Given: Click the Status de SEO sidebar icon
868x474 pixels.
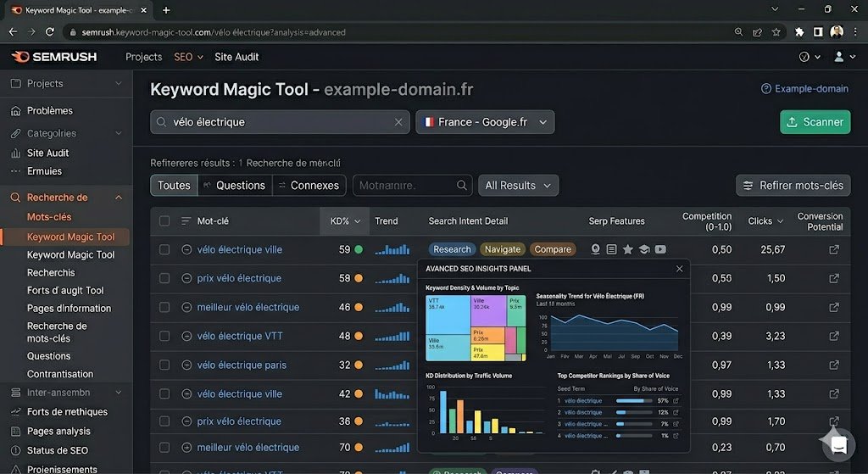Looking at the screenshot, I should [15, 450].
